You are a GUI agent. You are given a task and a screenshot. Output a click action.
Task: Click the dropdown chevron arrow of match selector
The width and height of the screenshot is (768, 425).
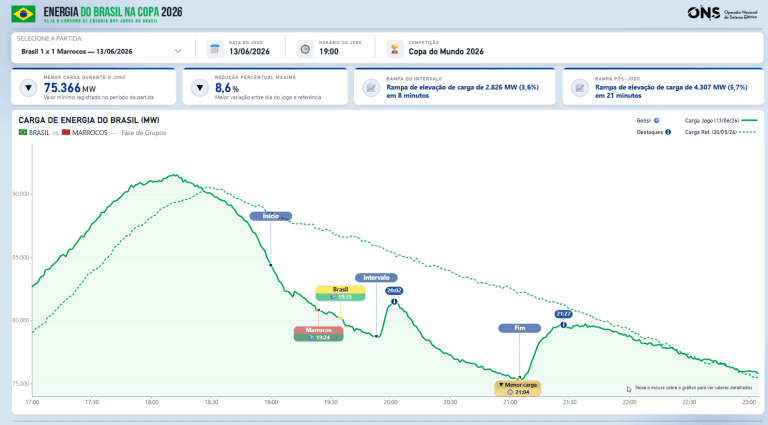point(178,51)
